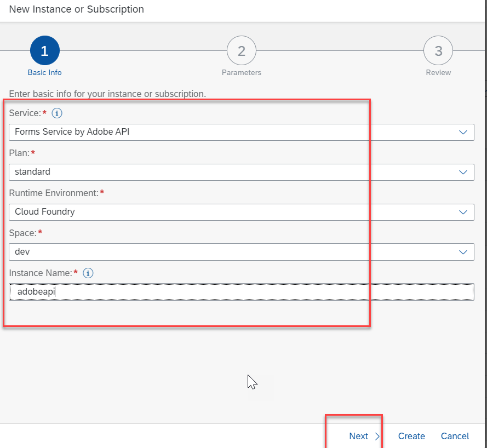Click the Next button
Viewport: 487px width, 448px height.
coord(364,436)
